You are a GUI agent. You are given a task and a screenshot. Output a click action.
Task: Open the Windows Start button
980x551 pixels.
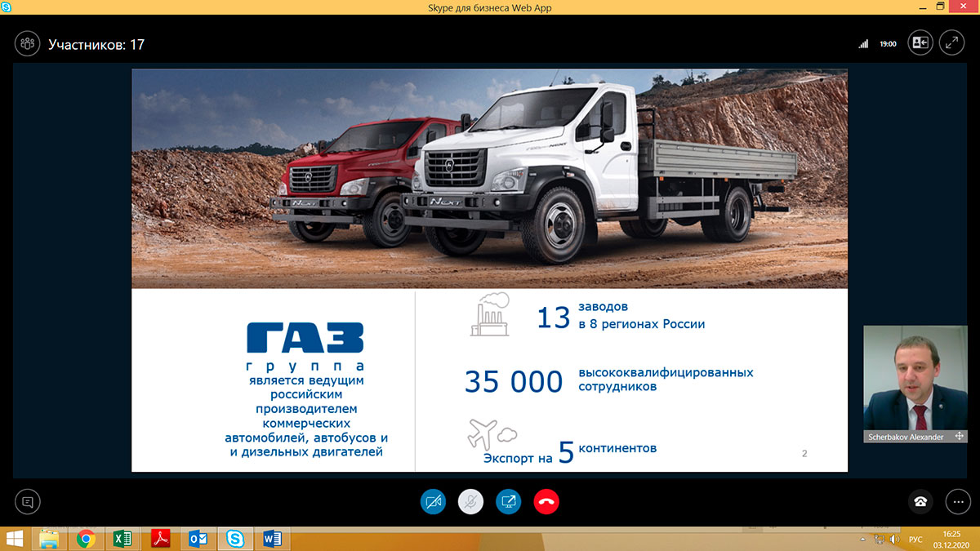click(14, 539)
